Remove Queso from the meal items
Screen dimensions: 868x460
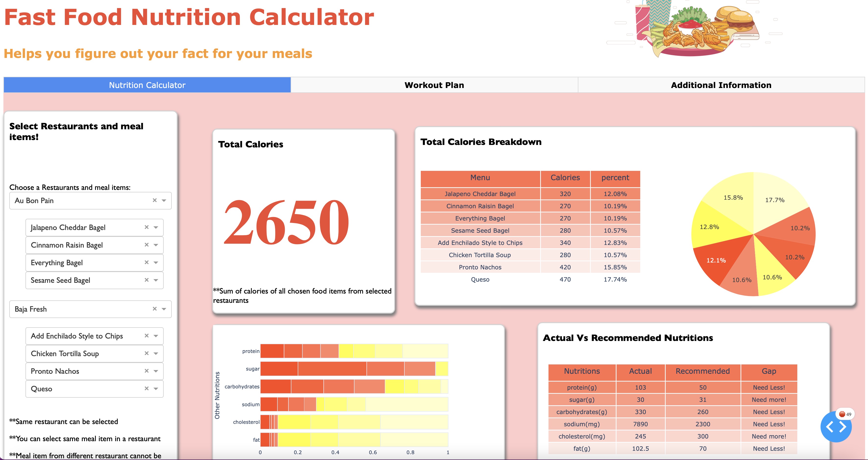(x=146, y=389)
